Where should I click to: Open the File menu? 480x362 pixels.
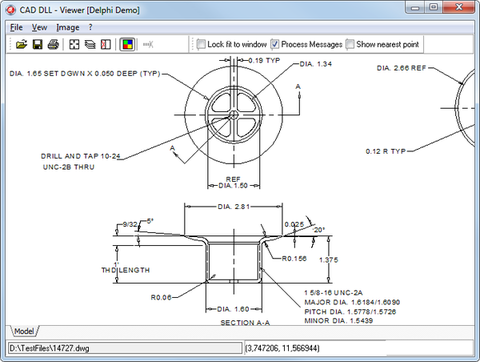pyautogui.click(x=16, y=28)
